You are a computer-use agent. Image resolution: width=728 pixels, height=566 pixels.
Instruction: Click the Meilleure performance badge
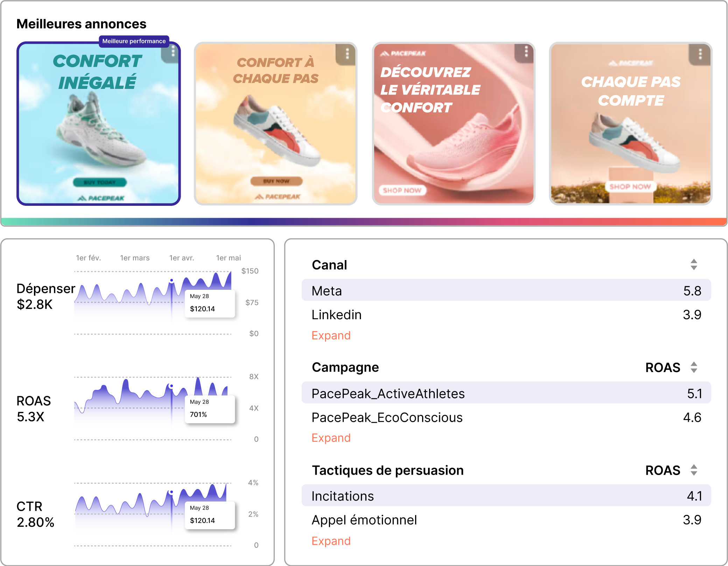(134, 41)
